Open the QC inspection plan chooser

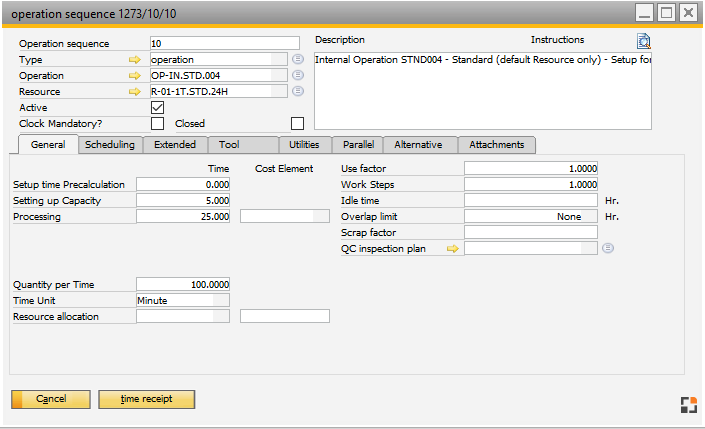[608, 248]
